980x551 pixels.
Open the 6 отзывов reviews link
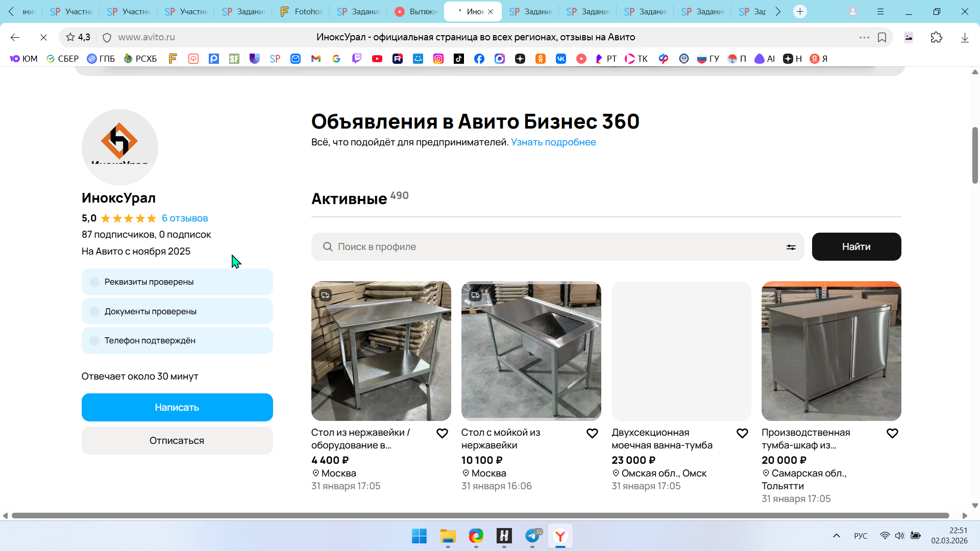coord(185,218)
